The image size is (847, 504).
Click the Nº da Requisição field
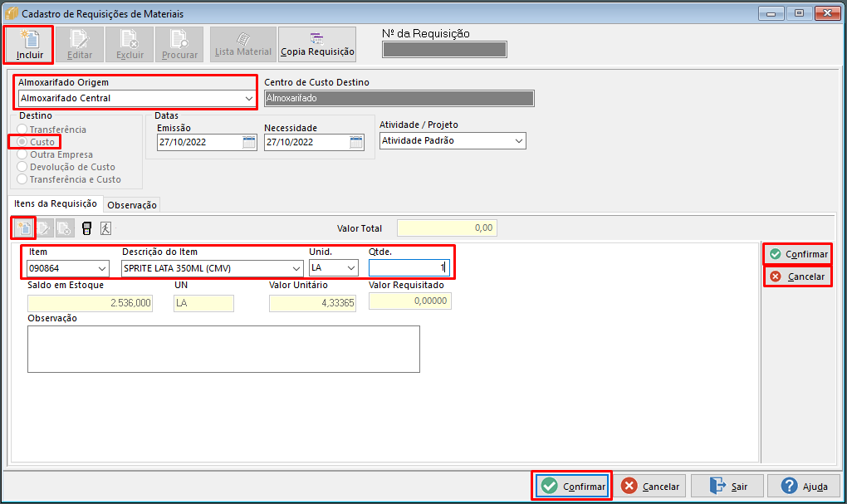tap(444, 50)
